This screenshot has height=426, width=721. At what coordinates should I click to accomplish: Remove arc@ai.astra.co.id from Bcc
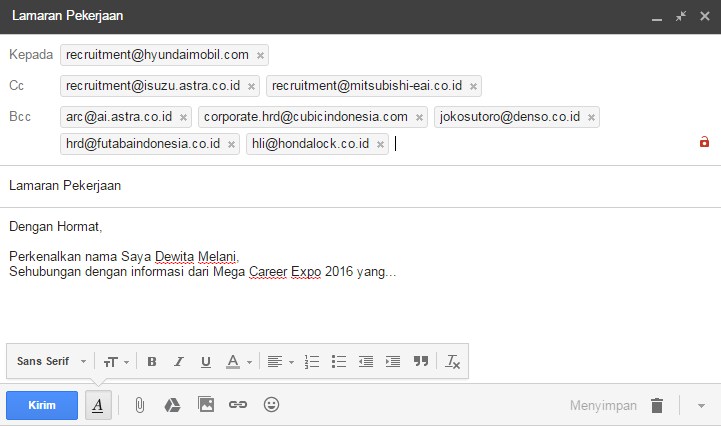click(x=183, y=118)
